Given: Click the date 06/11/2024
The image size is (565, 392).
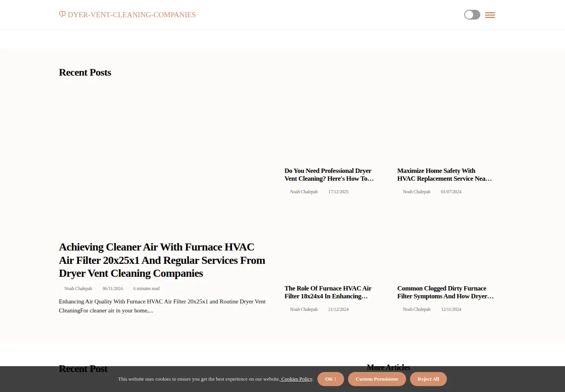Looking at the screenshot, I should tap(113, 289).
